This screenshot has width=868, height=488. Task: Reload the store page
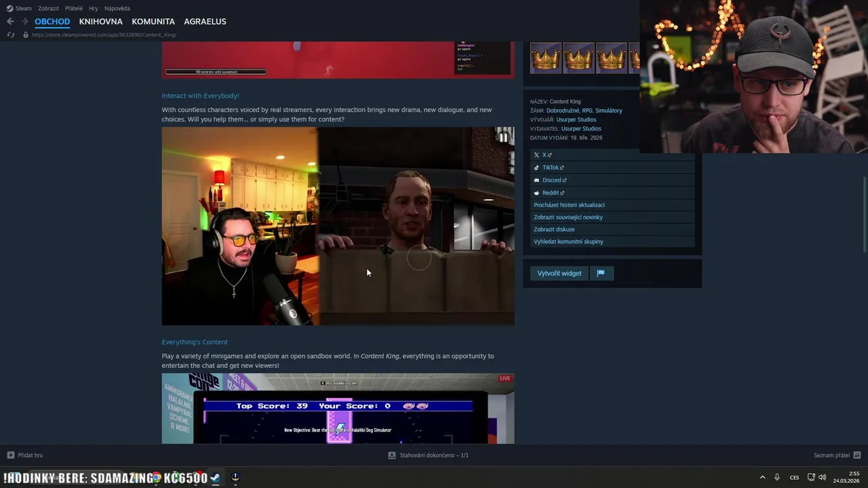coord(10,35)
